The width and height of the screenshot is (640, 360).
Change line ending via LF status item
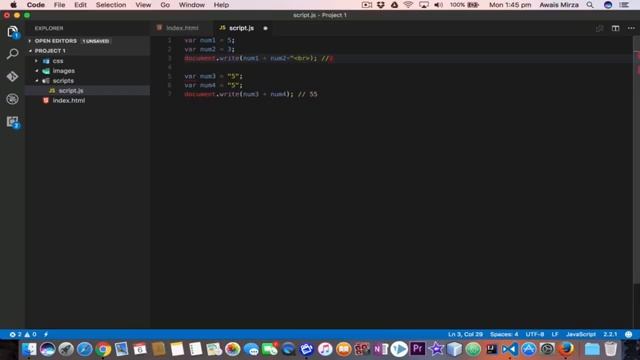click(x=555, y=334)
